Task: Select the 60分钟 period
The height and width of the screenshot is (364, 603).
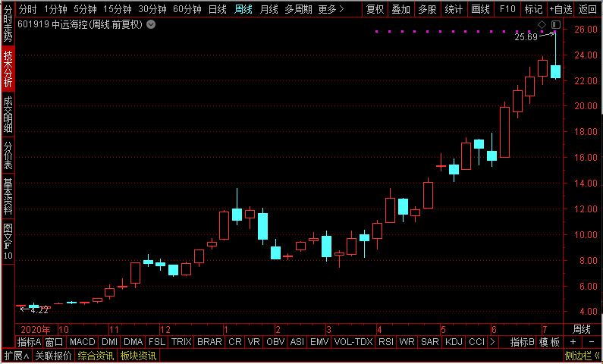Action: pos(187,9)
